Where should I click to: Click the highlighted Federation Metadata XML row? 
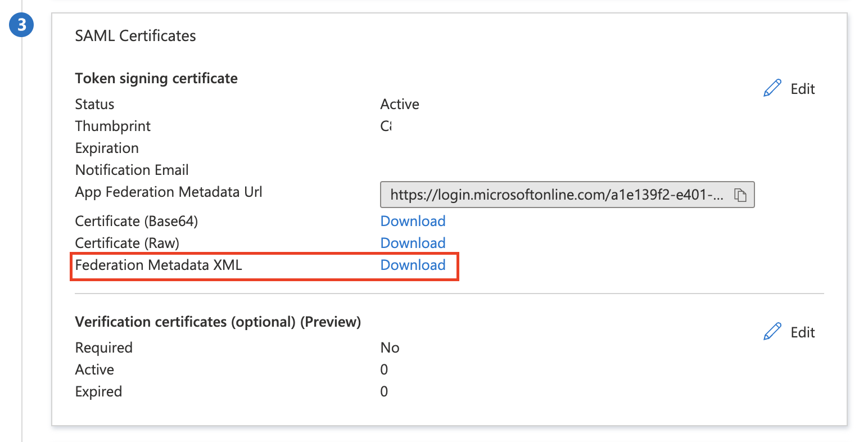(x=264, y=265)
